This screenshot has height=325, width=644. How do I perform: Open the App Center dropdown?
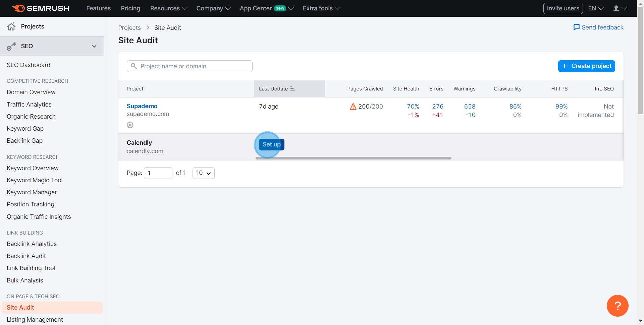(266, 8)
